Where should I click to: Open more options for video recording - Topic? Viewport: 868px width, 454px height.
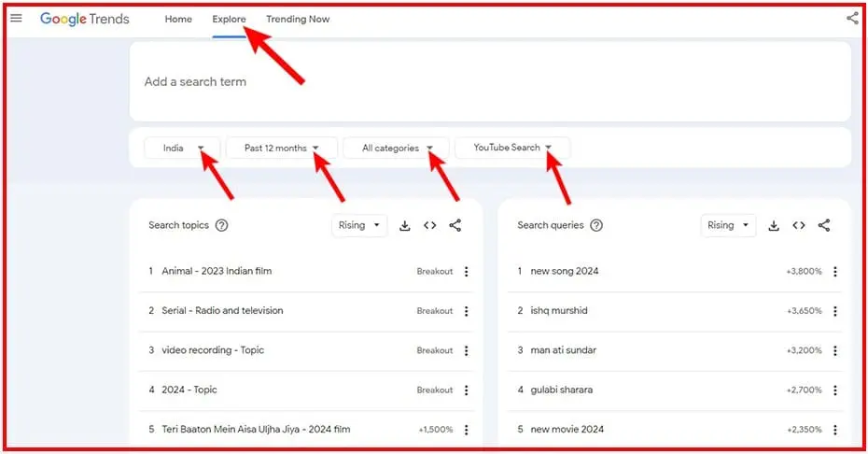click(x=466, y=350)
